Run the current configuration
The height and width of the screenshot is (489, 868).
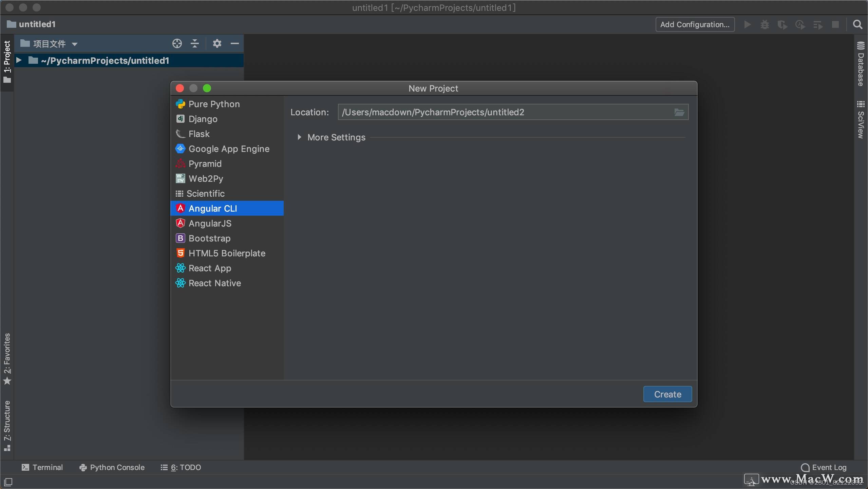click(x=748, y=24)
